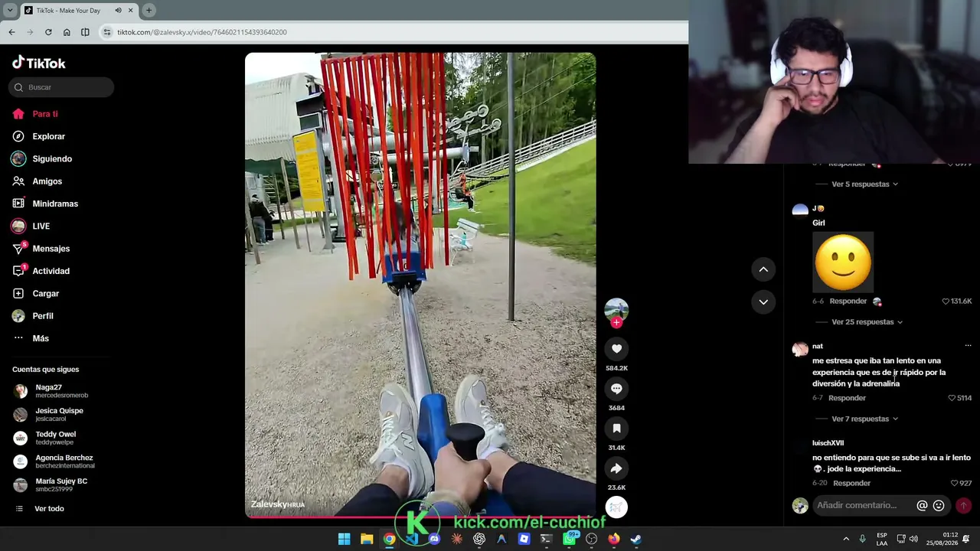This screenshot has height=551, width=980.
Task: Open emoji picker in the comment box
Action: [939, 505]
